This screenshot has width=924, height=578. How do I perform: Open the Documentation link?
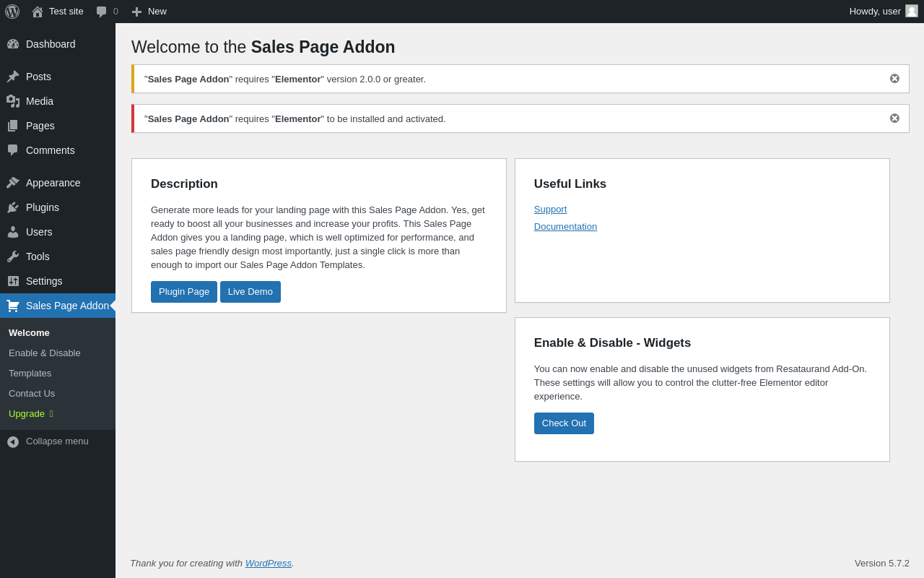565,227
